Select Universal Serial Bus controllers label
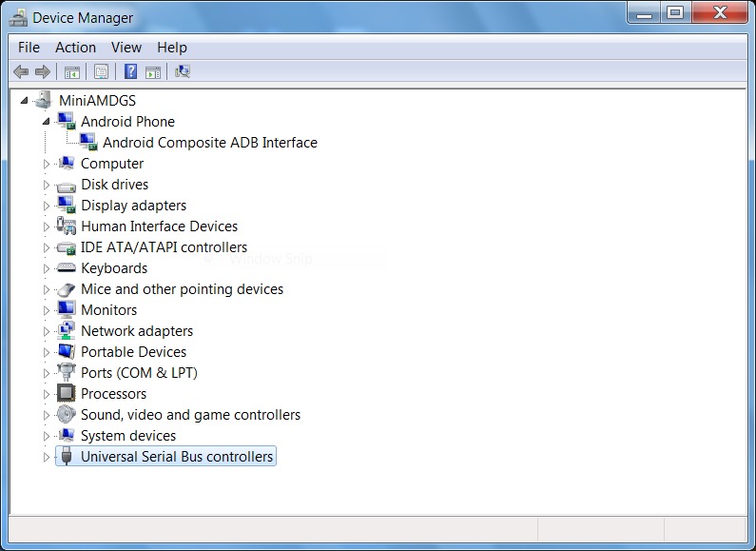 click(x=177, y=457)
